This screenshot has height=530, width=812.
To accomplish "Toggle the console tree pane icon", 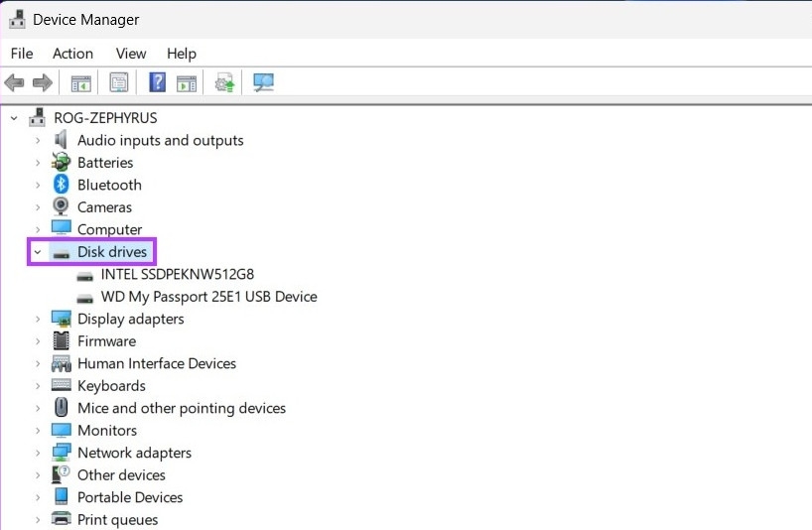I will click(x=80, y=82).
